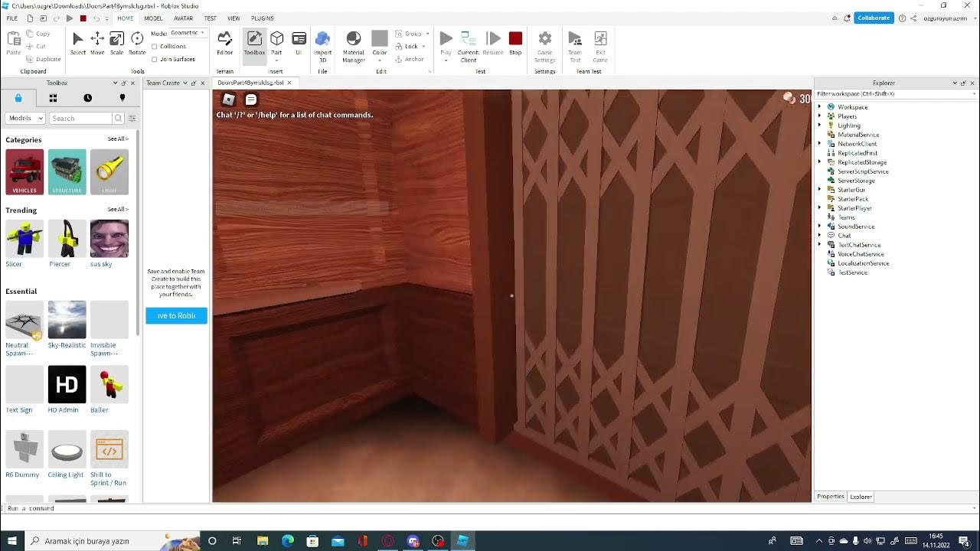980x551 pixels.
Task: Select the Vehicles category thumbnail
Action: pos(24,171)
